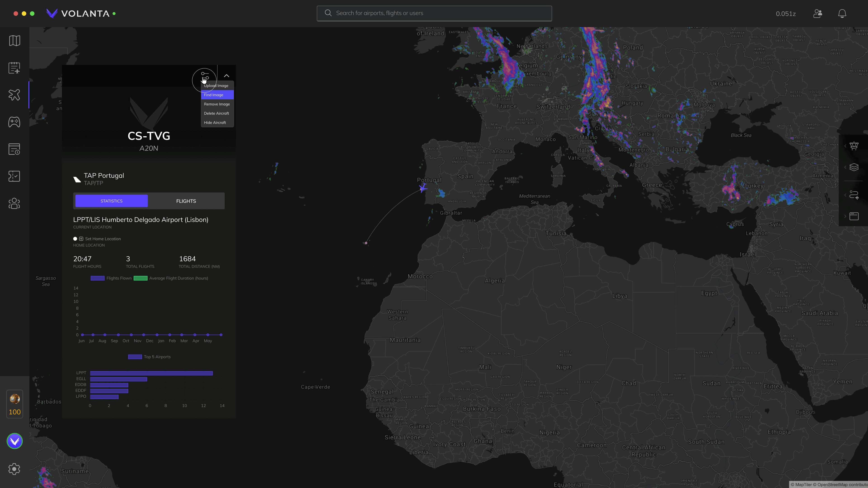Open the map layers panel icon
The width and height of the screenshot is (868, 488).
pyautogui.click(x=854, y=167)
